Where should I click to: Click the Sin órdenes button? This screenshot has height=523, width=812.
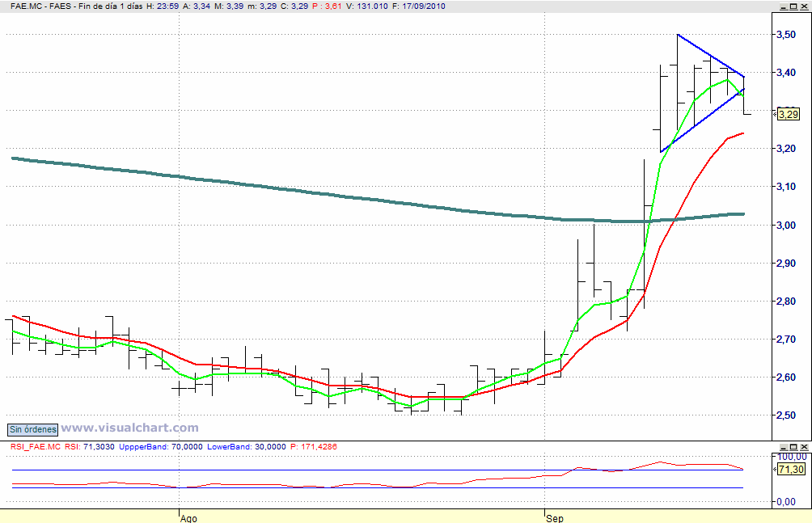click(33, 429)
